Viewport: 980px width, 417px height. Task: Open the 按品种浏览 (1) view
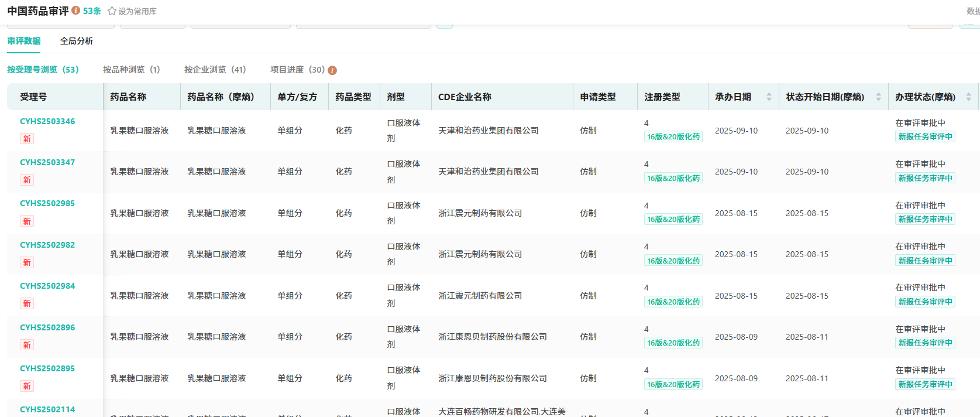pos(131,70)
